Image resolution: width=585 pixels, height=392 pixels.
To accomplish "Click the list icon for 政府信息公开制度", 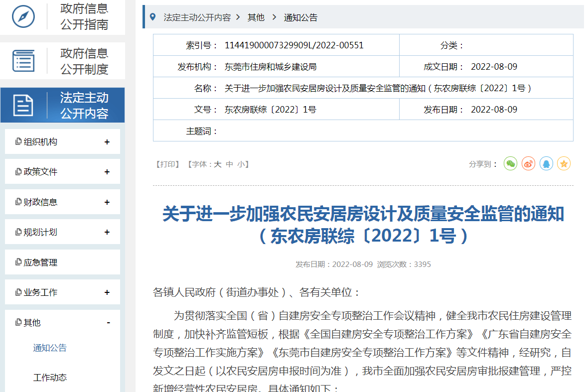I will [23, 61].
